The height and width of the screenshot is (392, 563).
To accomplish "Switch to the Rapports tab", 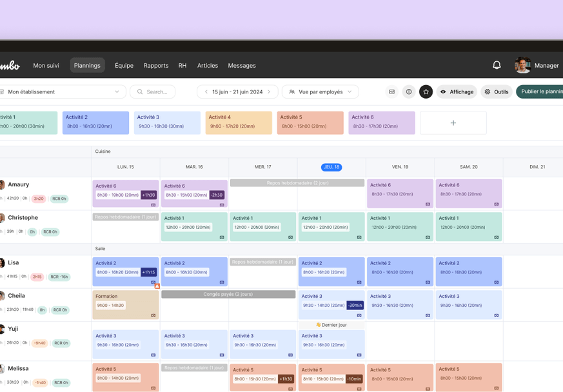I will pyautogui.click(x=156, y=65).
